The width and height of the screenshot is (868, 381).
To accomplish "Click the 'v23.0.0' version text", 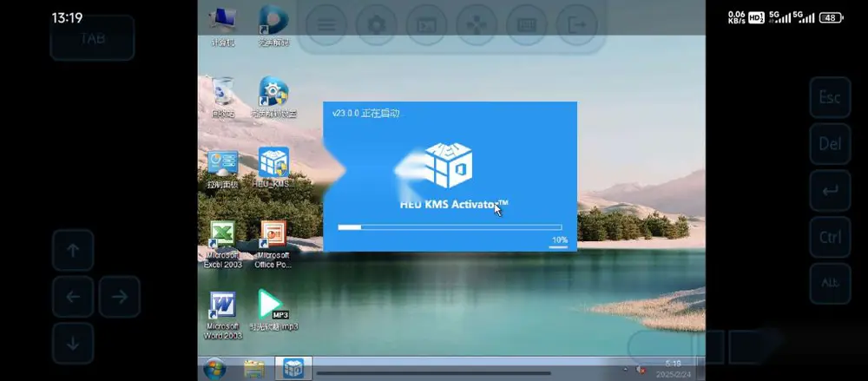I will (345, 114).
